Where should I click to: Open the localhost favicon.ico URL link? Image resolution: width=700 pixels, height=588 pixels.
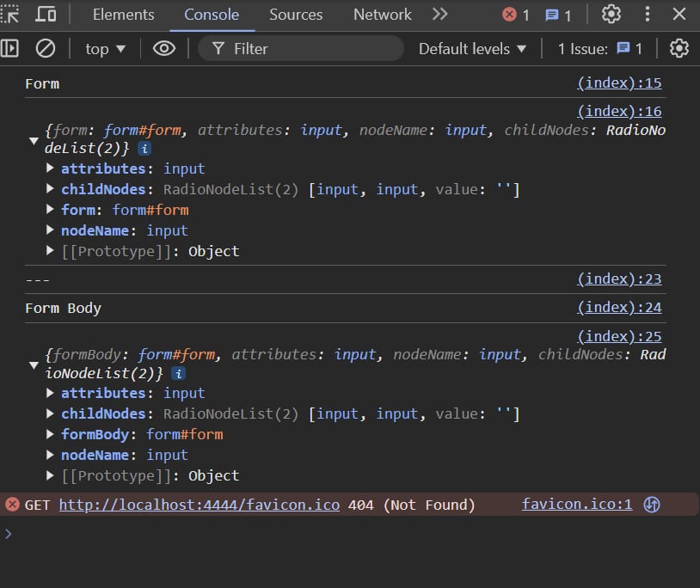(x=200, y=505)
